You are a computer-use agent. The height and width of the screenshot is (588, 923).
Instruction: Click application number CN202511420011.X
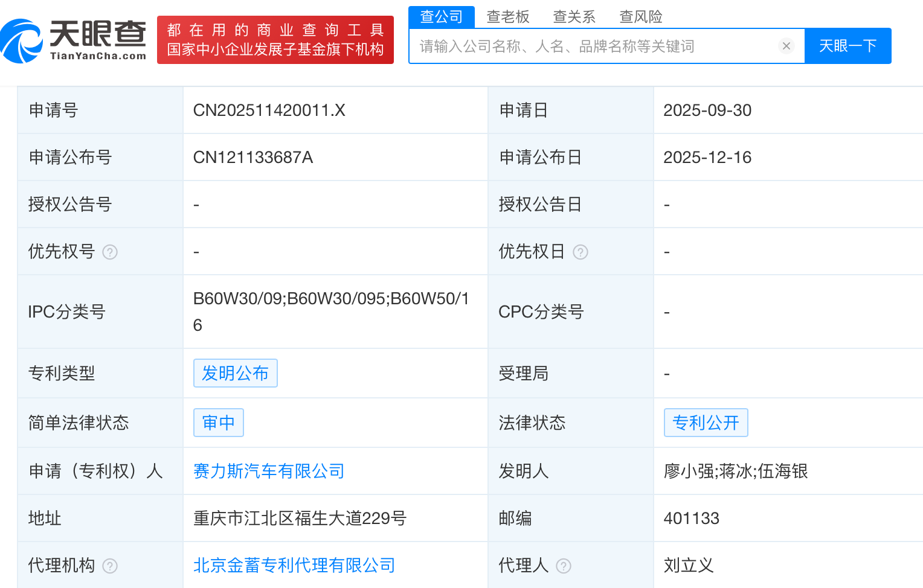pos(269,110)
